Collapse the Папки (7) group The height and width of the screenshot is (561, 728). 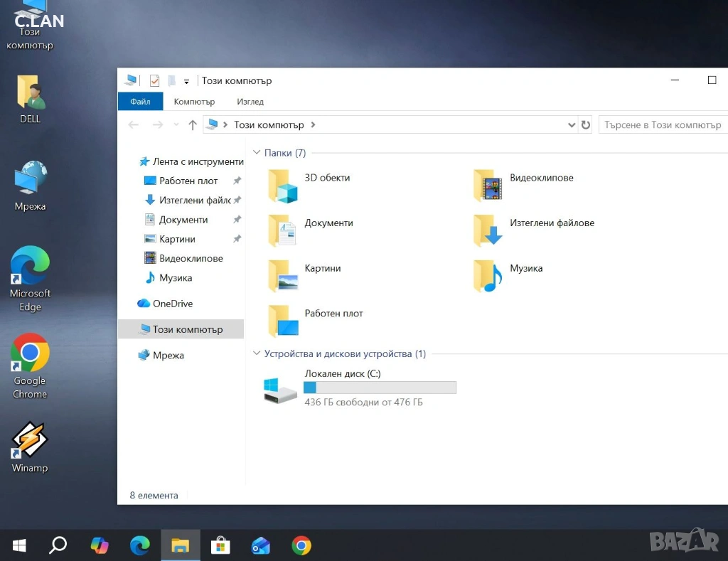coord(257,153)
